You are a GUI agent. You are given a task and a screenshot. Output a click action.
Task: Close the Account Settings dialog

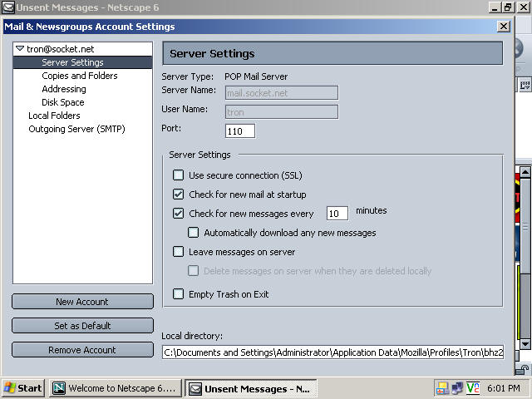pos(504,27)
